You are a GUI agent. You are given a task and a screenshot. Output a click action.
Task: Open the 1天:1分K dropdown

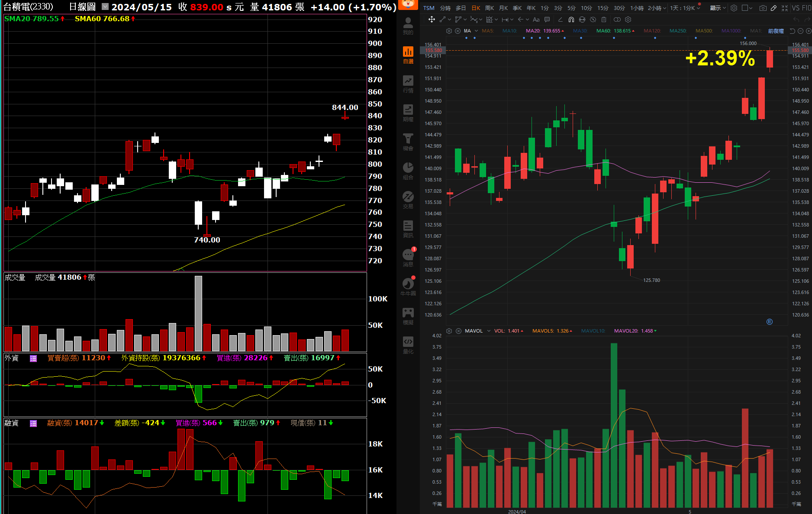click(685, 8)
